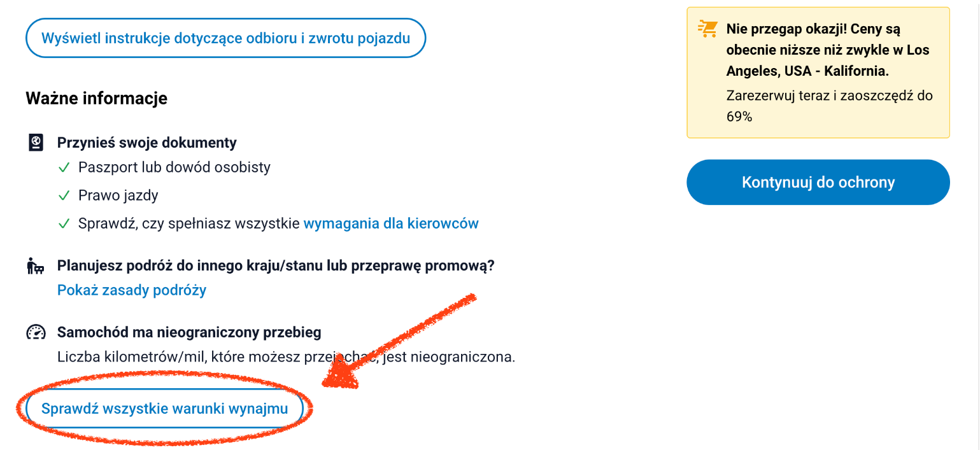Click the Liczba kilometrów/mil description text
980x450 pixels.
click(285, 356)
